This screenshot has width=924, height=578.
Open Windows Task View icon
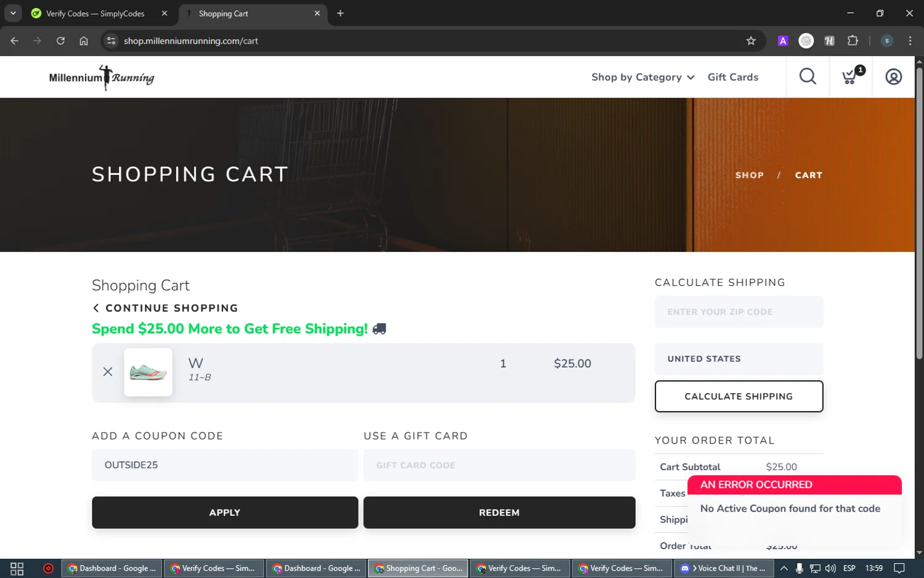(x=17, y=568)
